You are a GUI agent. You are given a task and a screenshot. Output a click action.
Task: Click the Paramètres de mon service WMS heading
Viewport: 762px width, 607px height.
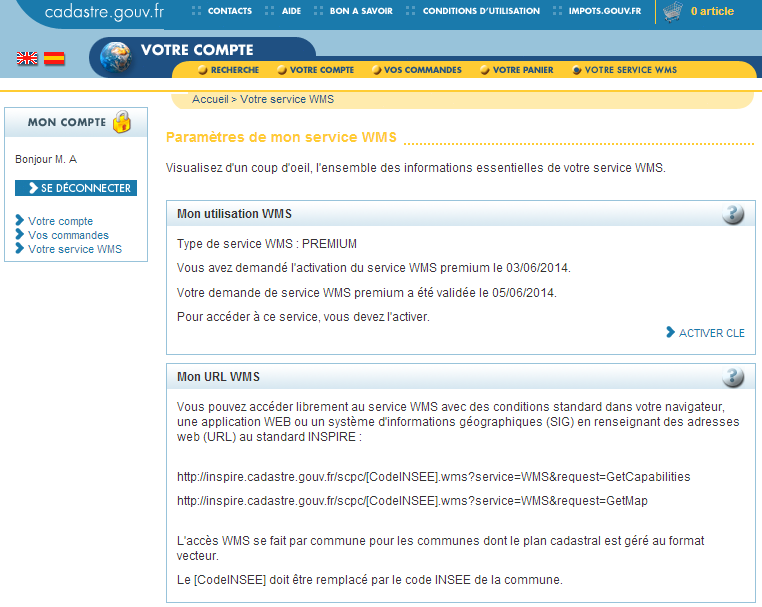(281, 138)
